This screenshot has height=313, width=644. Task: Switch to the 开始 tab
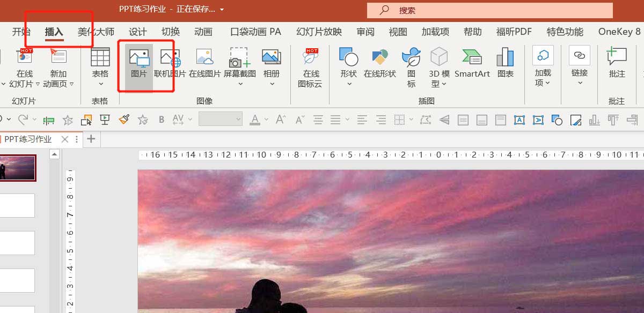pos(21,32)
